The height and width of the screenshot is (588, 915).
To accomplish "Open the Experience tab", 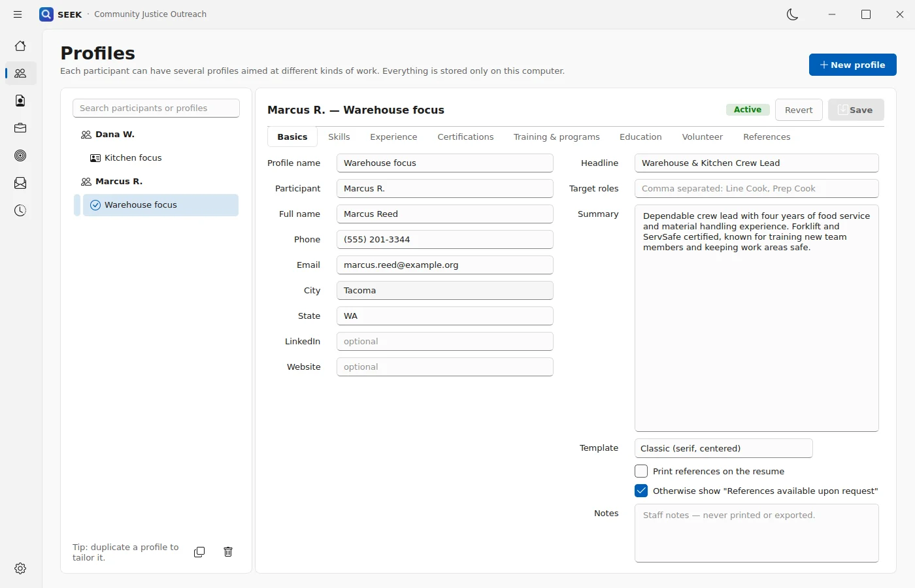I will 393,137.
